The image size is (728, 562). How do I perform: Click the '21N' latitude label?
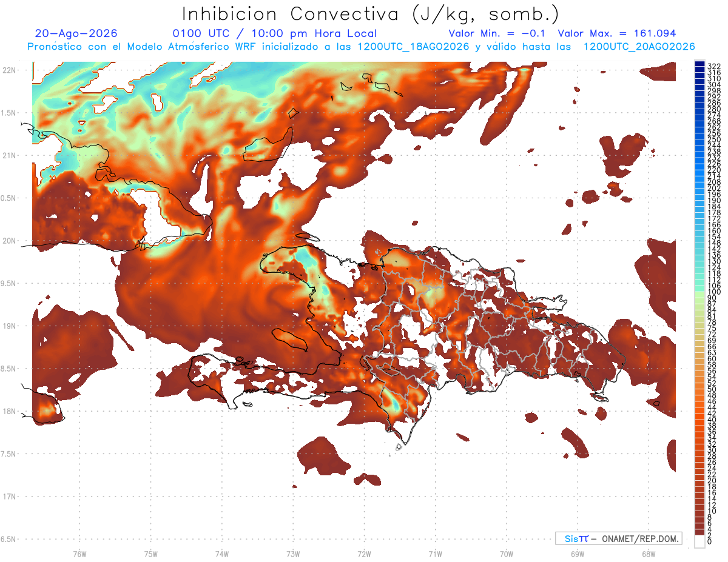tap(8, 155)
